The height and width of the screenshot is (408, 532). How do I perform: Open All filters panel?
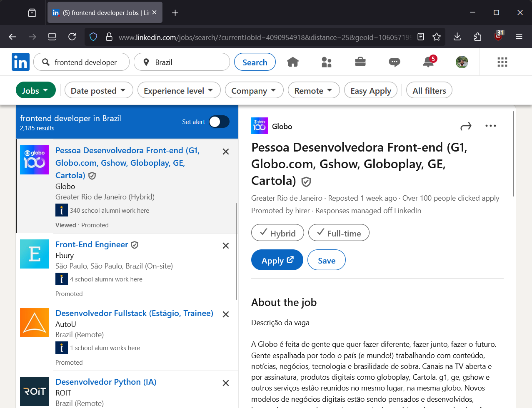pyautogui.click(x=429, y=90)
